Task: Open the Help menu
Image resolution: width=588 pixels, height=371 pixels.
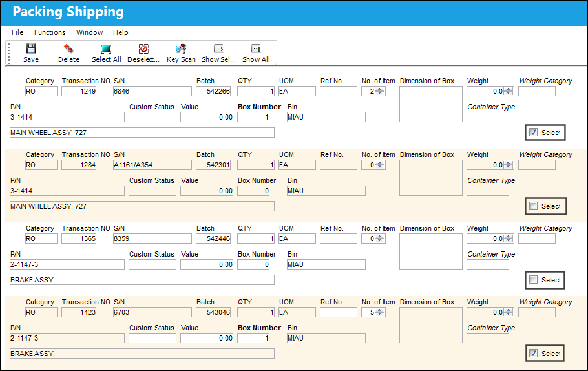Action: tap(120, 32)
